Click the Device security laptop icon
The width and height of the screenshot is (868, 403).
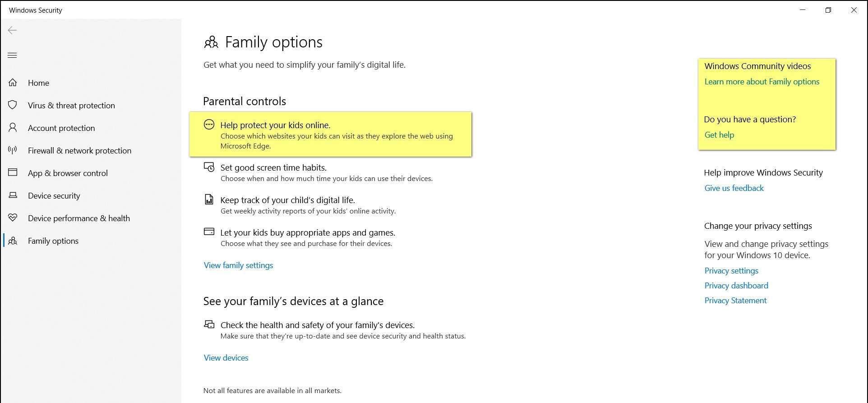tap(13, 195)
